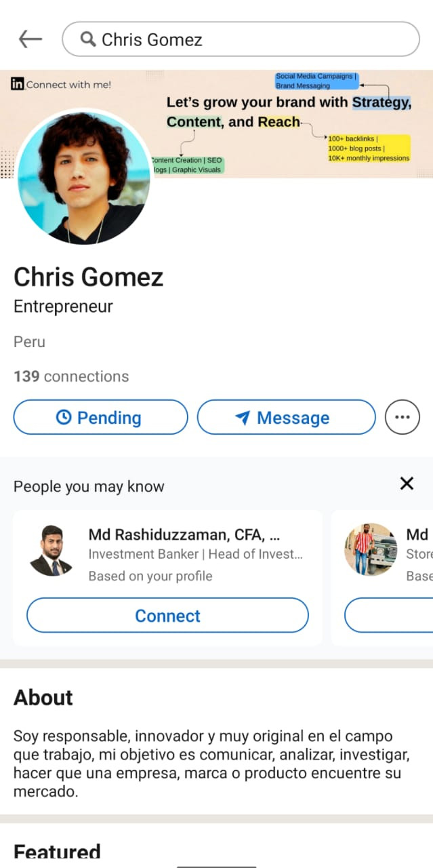Tap the paper plane Message icon
The image size is (433, 868).
click(243, 418)
